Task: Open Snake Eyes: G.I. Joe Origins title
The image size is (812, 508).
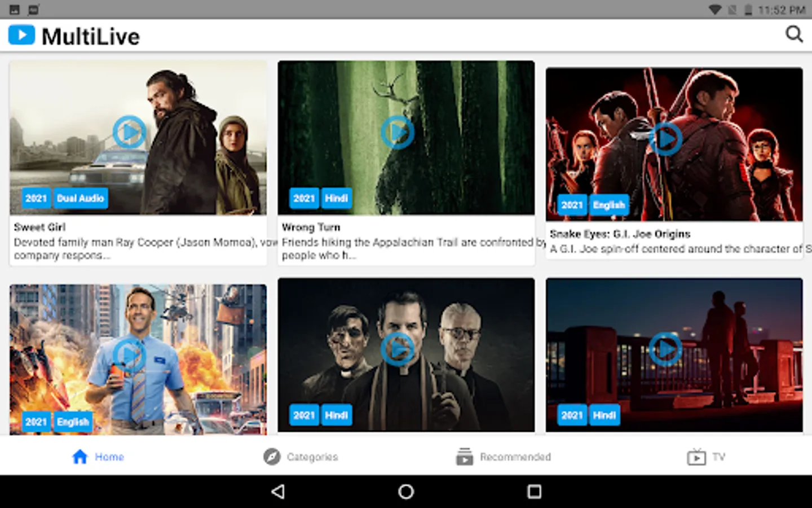Action: click(620, 234)
